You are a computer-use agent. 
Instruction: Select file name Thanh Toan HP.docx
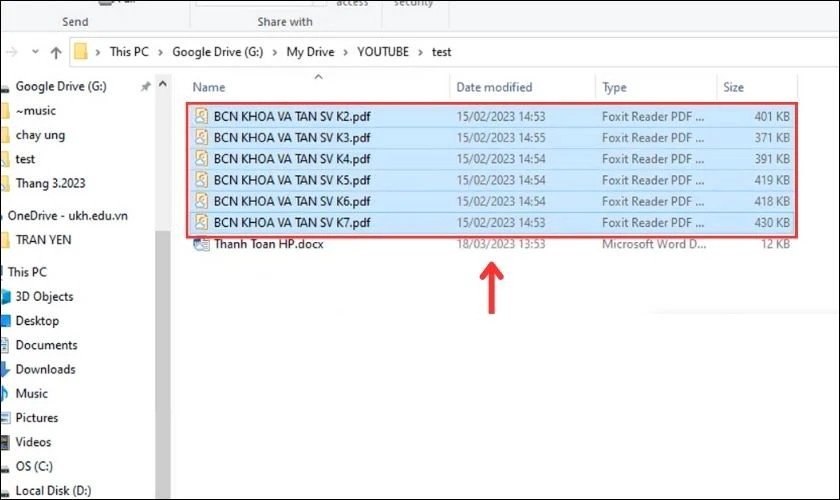(269, 244)
